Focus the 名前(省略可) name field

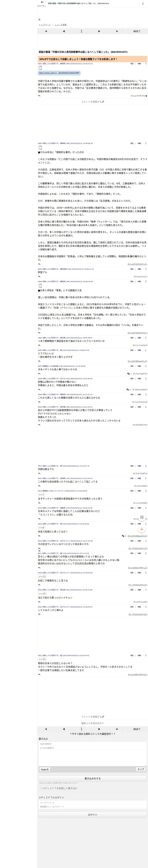92,744
